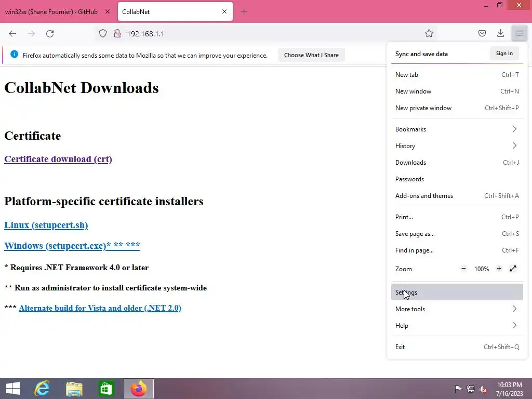Open File Explorer from taskbar
The width and height of the screenshot is (532, 399).
tap(74, 389)
